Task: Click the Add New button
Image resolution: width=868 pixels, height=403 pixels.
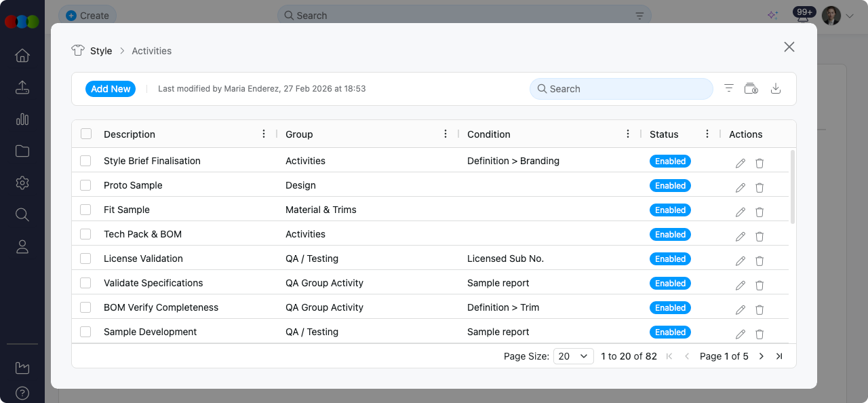Action: tap(111, 89)
